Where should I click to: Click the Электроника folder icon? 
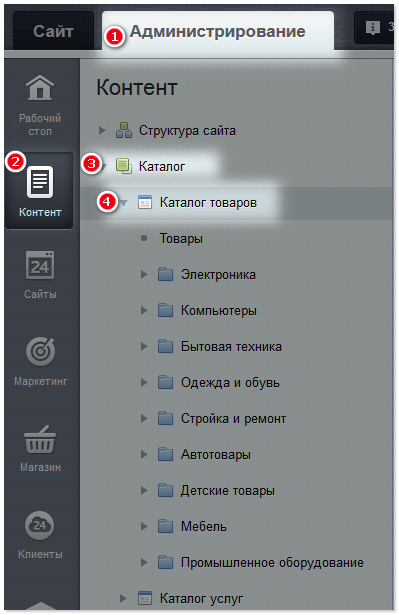coord(166,275)
